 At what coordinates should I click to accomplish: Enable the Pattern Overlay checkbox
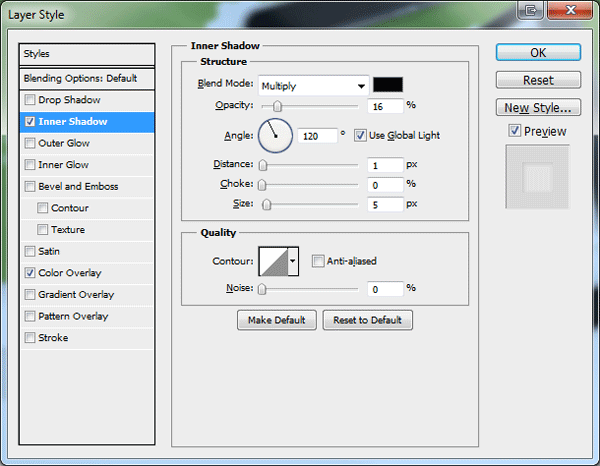coord(29,316)
